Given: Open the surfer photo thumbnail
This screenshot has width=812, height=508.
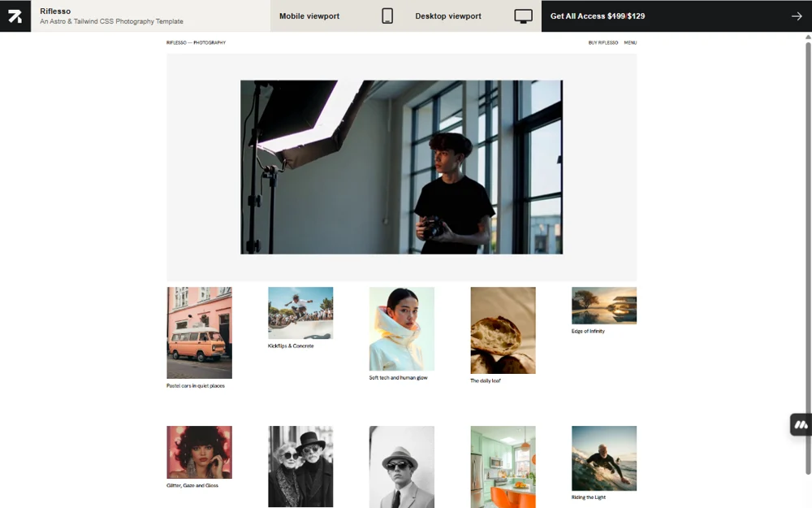Looking at the screenshot, I should 604,458.
